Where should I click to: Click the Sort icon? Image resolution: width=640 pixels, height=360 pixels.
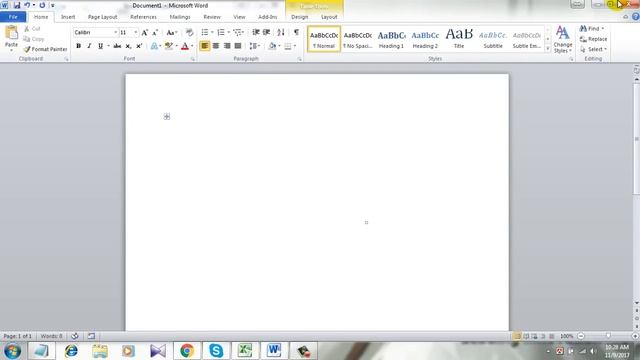tap(281, 32)
